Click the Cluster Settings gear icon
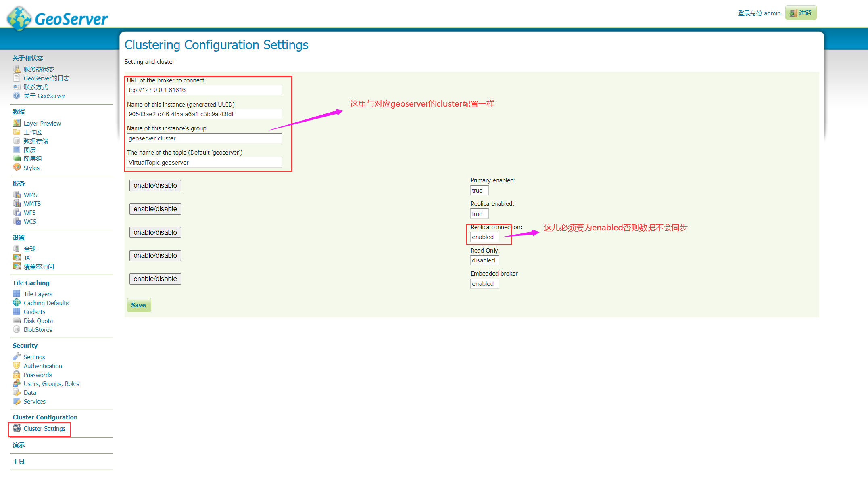The height and width of the screenshot is (484, 868). pos(17,428)
